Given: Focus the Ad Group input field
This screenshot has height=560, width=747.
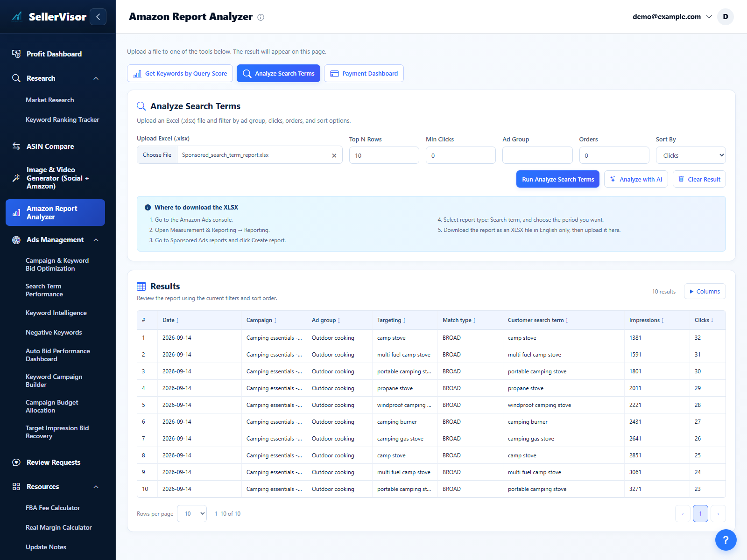Looking at the screenshot, I should click(537, 155).
